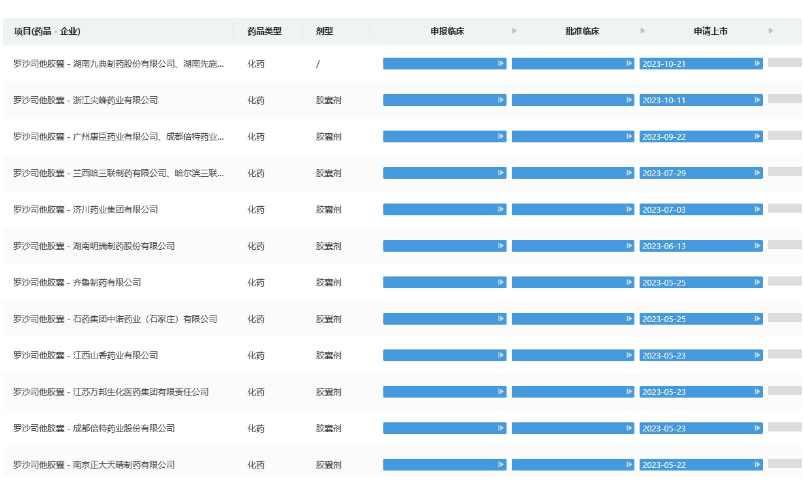Click arrow icon on 2023-05-22 bar
803x484 pixels.
tap(758, 465)
